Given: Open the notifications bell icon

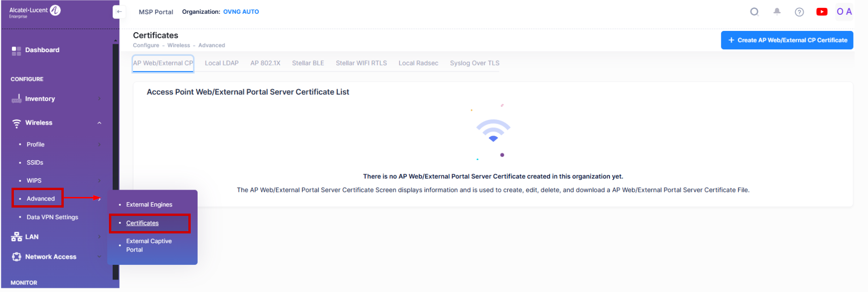Looking at the screenshot, I should [x=777, y=12].
